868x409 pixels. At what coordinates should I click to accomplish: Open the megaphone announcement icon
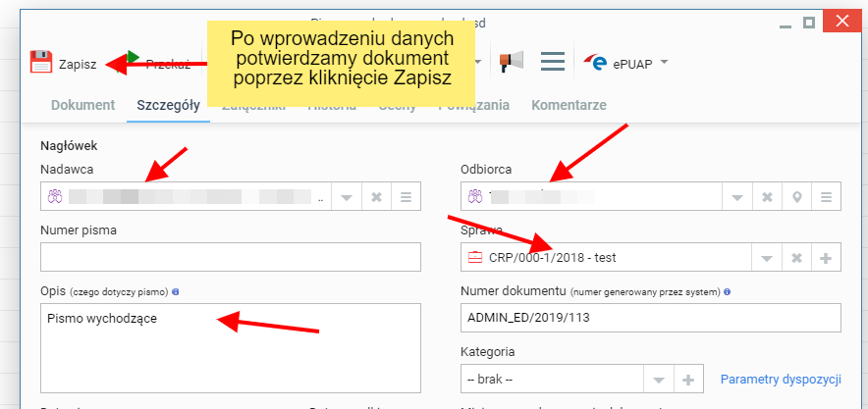pyautogui.click(x=511, y=62)
